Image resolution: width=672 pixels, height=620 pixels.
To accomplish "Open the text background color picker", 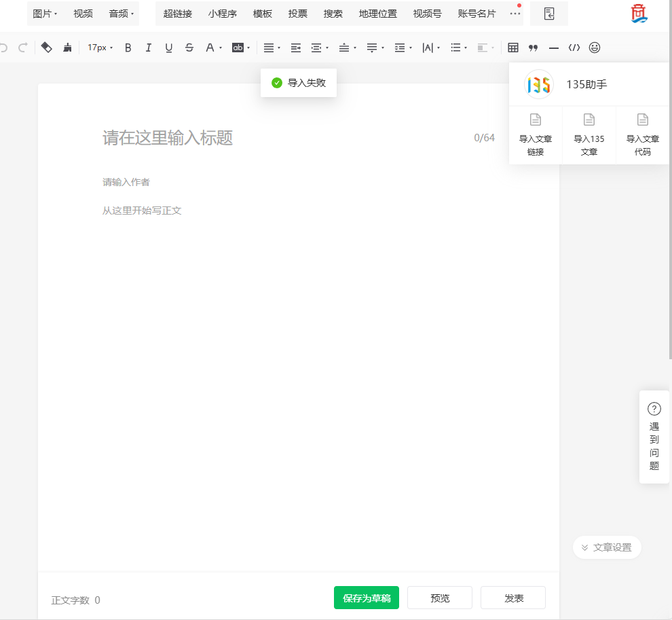I will coord(240,48).
